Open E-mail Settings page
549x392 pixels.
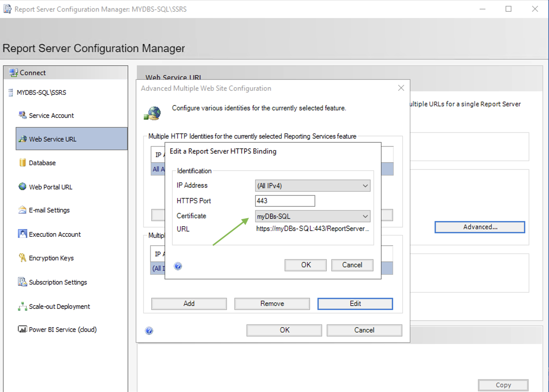point(49,210)
